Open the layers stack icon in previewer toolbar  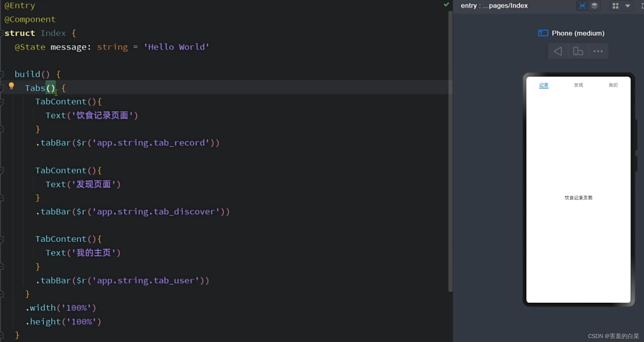(594, 6)
